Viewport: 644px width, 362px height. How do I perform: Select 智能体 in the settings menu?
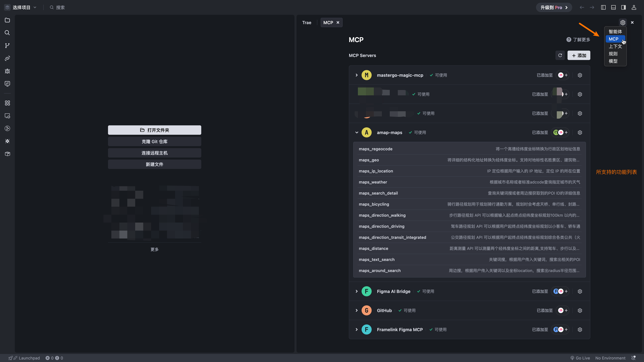click(615, 32)
